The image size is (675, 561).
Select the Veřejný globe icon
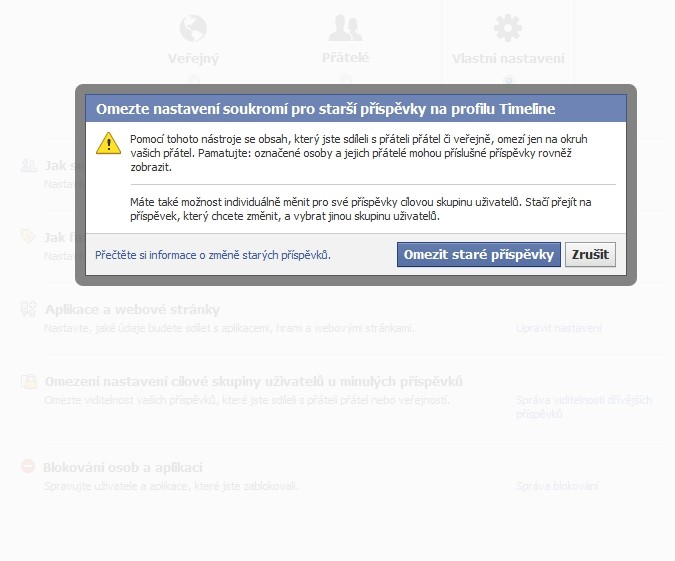(x=193, y=28)
